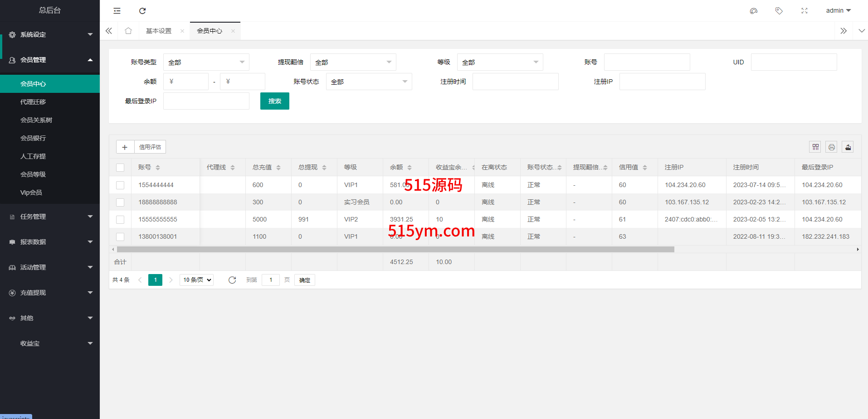This screenshot has width=868, height=419.
Task: Tick the checkbox for account 15555555555
Action: [x=120, y=220]
